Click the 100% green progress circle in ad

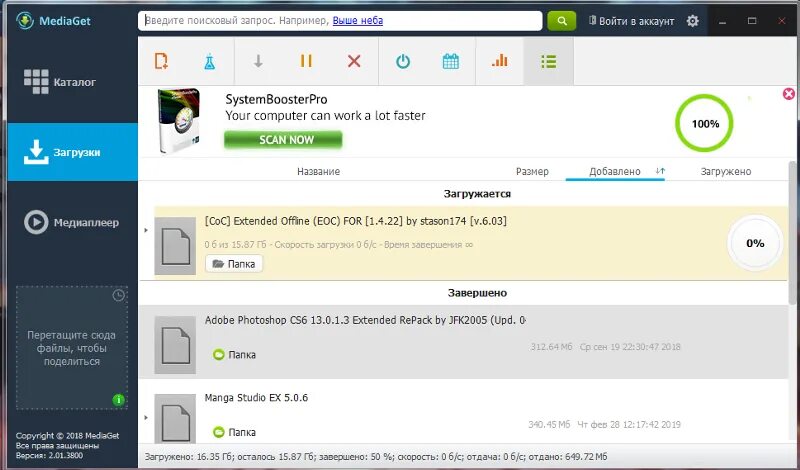[x=705, y=123]
